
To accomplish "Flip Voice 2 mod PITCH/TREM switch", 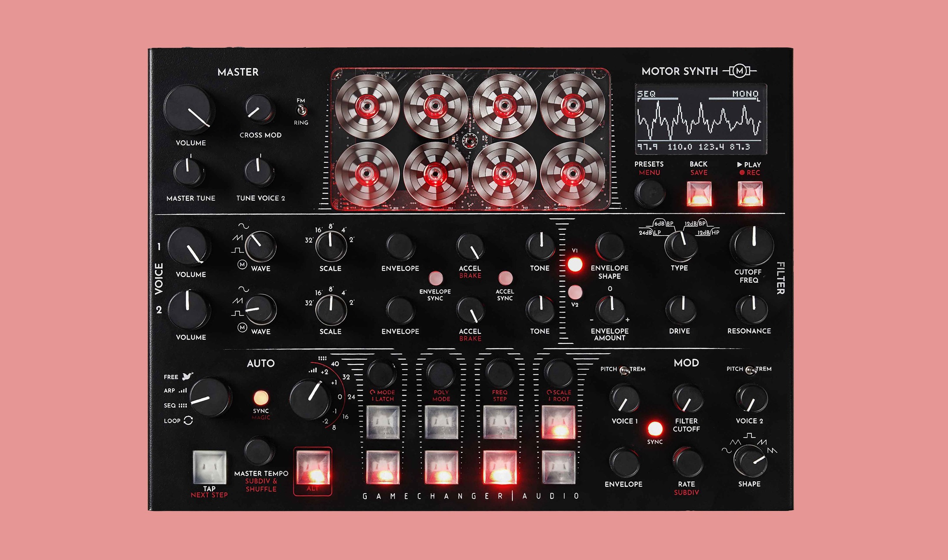I will click(751, 370).
